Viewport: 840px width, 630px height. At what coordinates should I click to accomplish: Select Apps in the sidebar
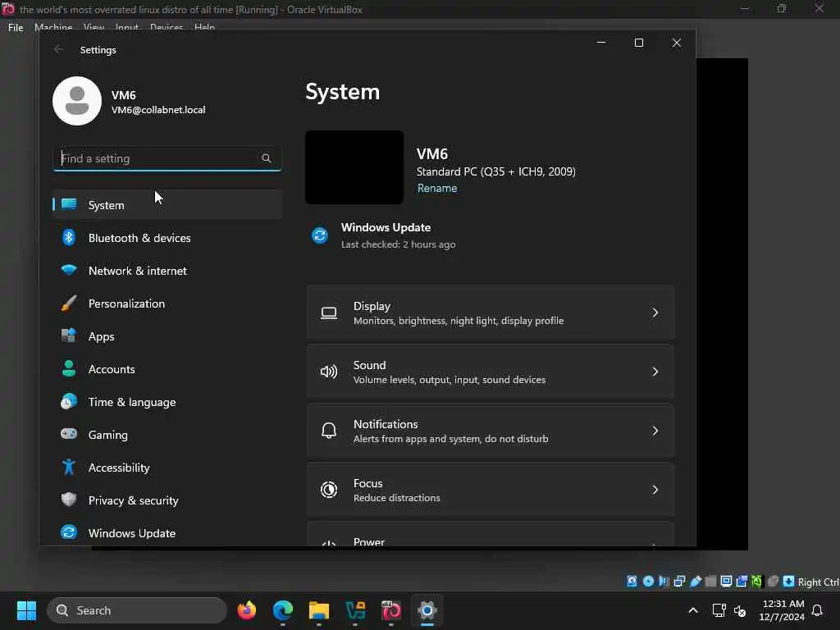167,336
